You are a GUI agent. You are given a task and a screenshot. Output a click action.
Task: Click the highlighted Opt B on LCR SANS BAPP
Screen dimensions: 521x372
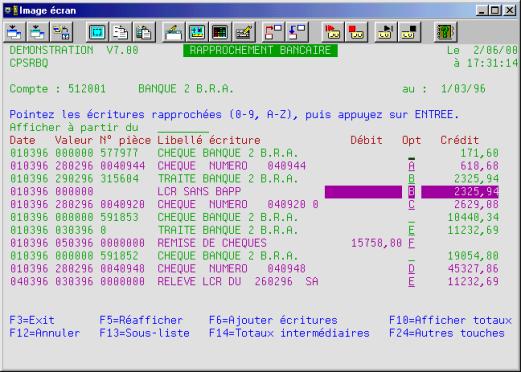(411, 192)
